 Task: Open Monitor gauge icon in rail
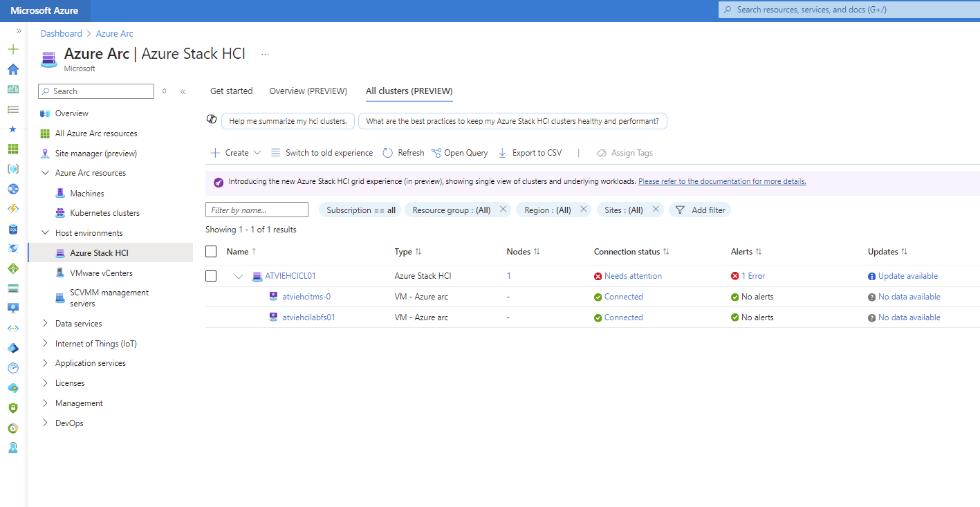tap(13, 368)
